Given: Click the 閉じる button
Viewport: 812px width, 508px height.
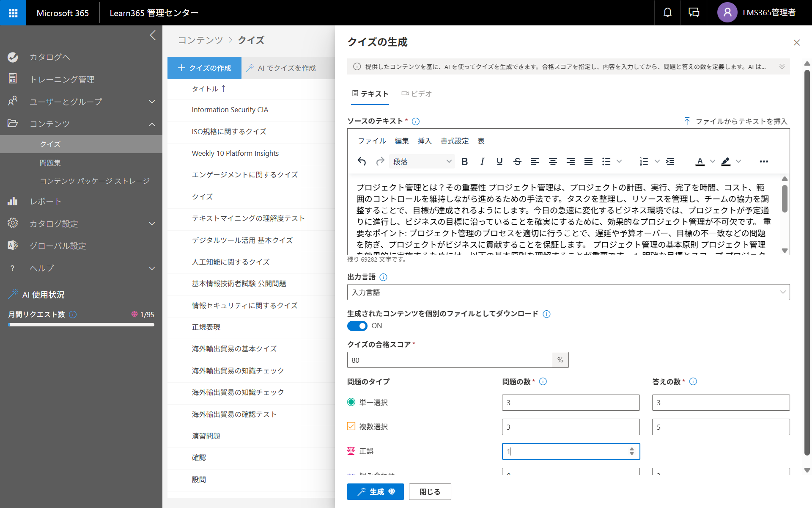Looking at the screenshot, I should pos(430,491).
